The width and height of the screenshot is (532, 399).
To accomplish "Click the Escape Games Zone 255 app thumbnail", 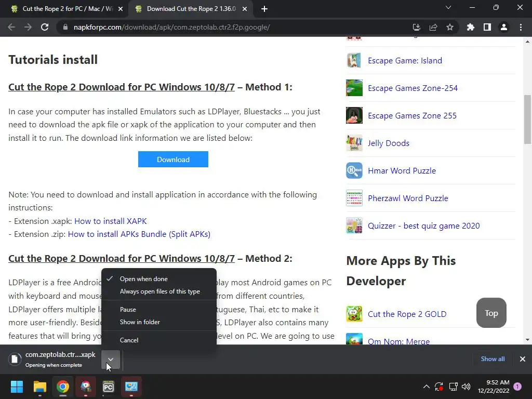I will [x=354, y=115].
